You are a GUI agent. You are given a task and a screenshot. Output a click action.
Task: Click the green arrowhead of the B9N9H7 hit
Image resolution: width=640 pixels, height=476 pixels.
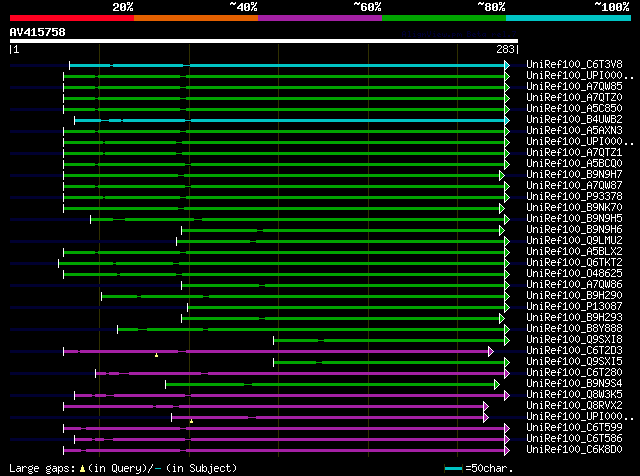point(502,176)
